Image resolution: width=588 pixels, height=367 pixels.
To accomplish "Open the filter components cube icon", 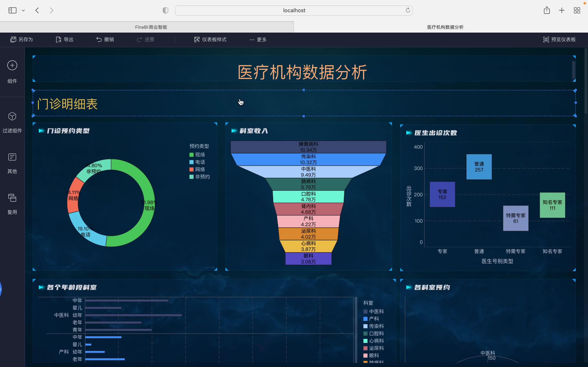I will [12, 116].
